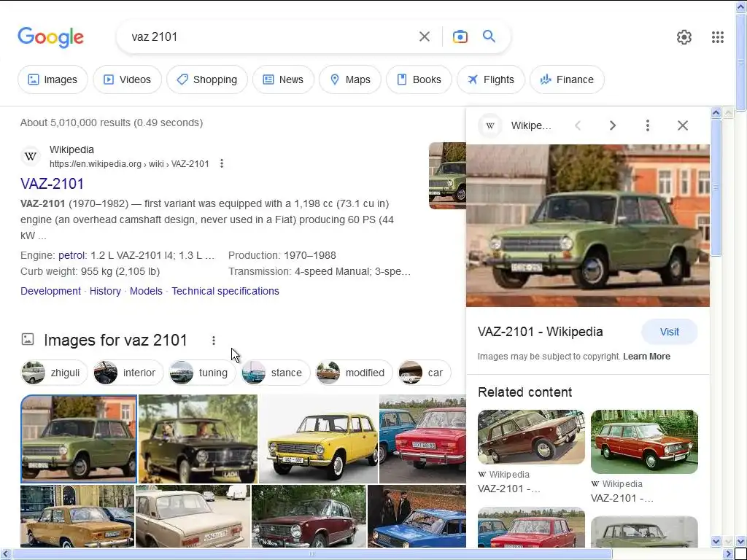This screenshot has height=560, width=747.
Task: Close the image preview panel
Action: tap(683, 125)
